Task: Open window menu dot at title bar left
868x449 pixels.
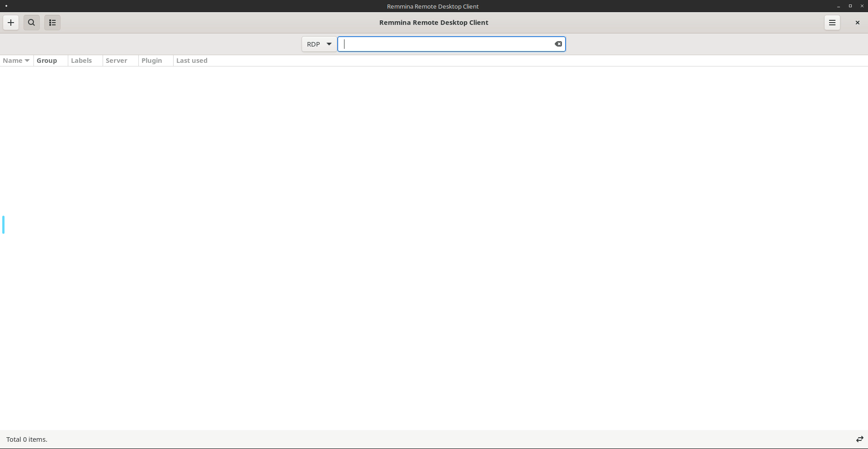Action: click(6, 6)
